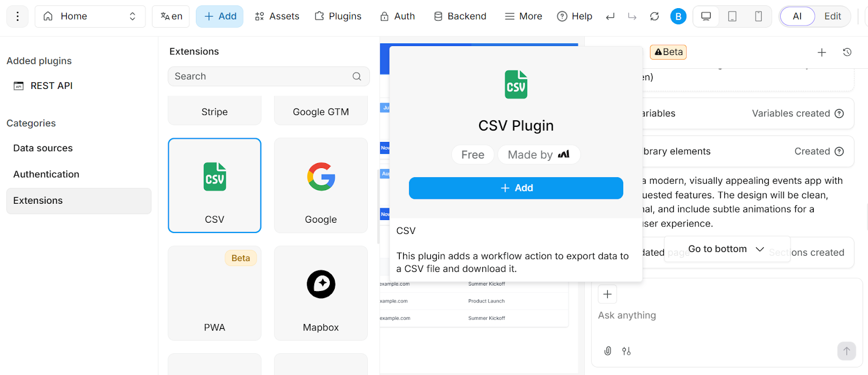Image resolution: width=868 pixels, height=375 pixels.
Task: Open the Auth menu
Action: (398, 16)
